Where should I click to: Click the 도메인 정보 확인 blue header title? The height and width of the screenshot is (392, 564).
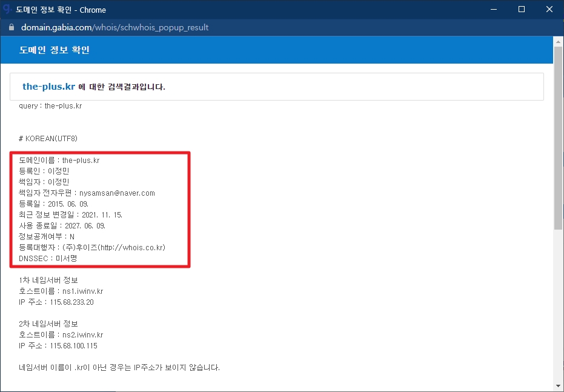click(55, 50)
